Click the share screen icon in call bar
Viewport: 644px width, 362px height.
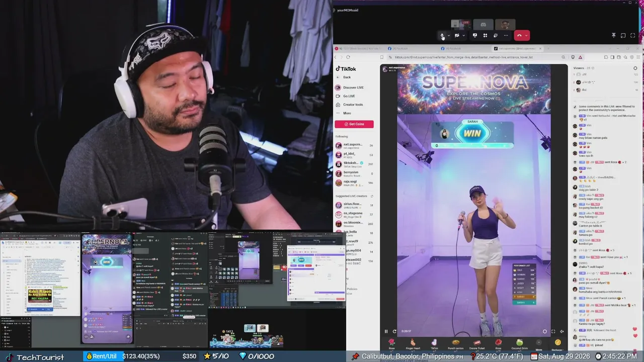click(475, 36)
